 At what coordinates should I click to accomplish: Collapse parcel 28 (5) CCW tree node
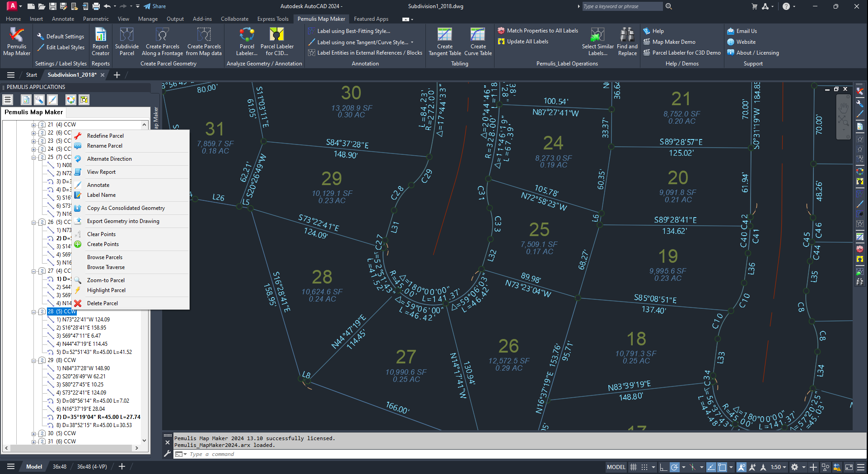point(33,311)
